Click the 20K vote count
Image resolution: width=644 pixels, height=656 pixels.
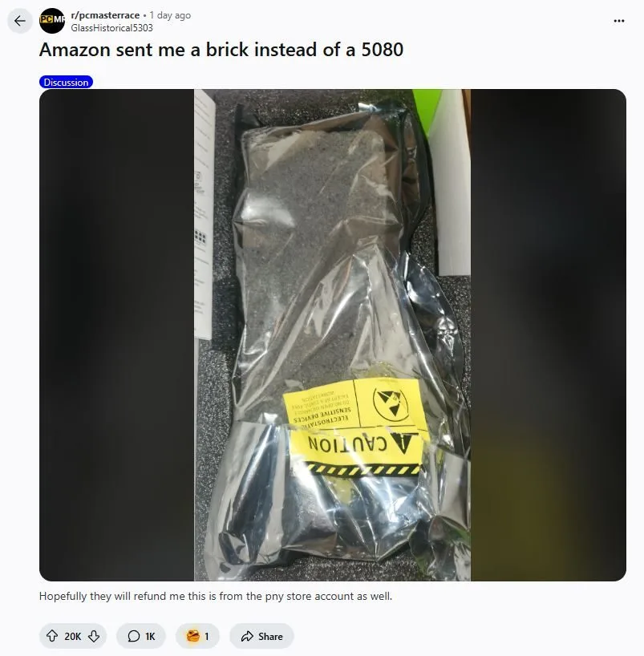(73, 636)
